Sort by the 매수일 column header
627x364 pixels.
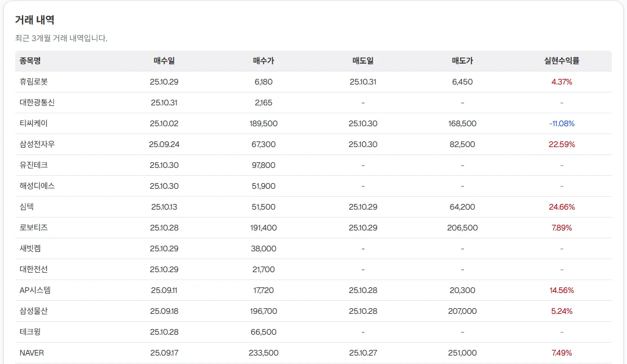[164, 61]
